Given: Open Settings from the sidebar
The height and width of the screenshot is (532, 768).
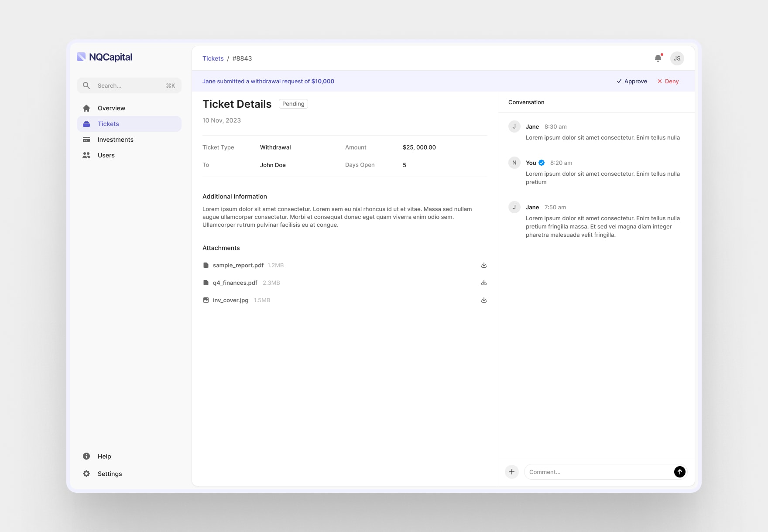Looking at the screenshot, I should [110, 474].
